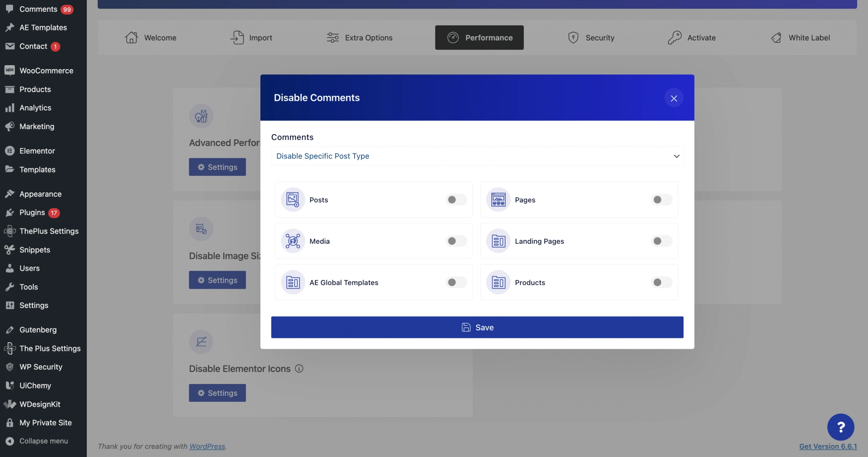Close the Disable Comments dialog
This screenshot has height=457, width=868.
point(674,98)
